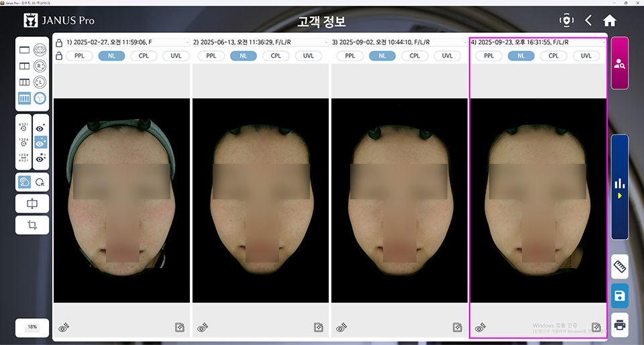Select PPL mode in panel 1
The image size is (644, 345).
tap(80, 56)
